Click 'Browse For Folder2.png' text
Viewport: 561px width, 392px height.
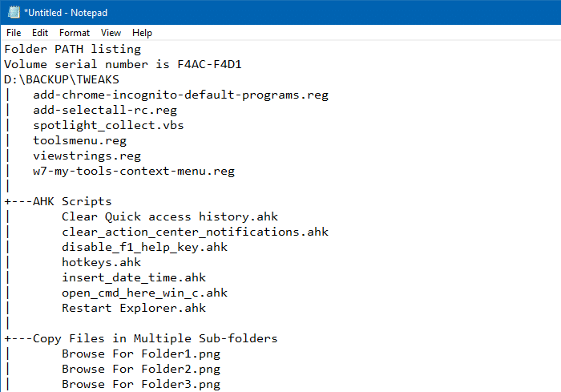[140, 370]
